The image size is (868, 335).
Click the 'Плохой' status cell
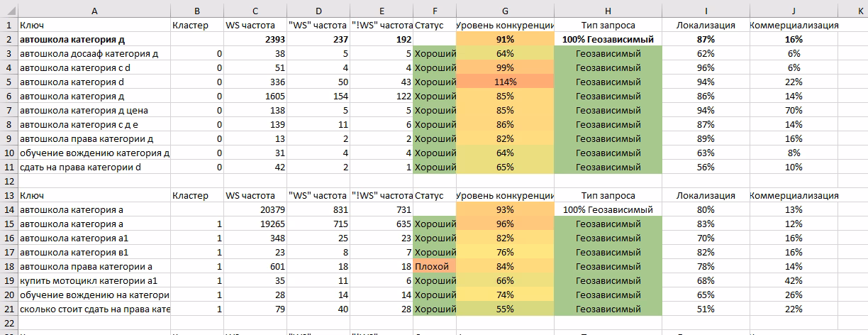(434, 266)
